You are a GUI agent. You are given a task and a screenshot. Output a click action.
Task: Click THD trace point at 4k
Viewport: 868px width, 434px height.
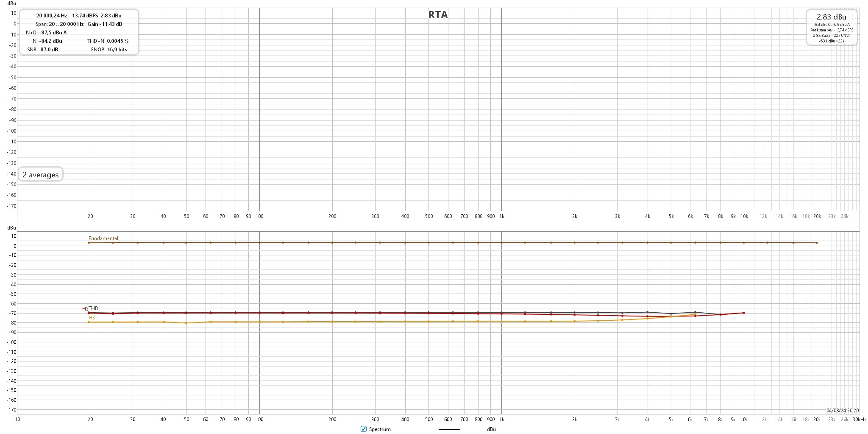pos(647,312)
